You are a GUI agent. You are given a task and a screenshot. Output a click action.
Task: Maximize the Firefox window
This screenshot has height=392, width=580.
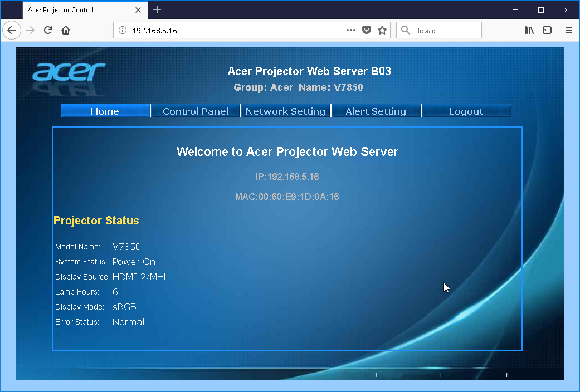click(541, 10)
